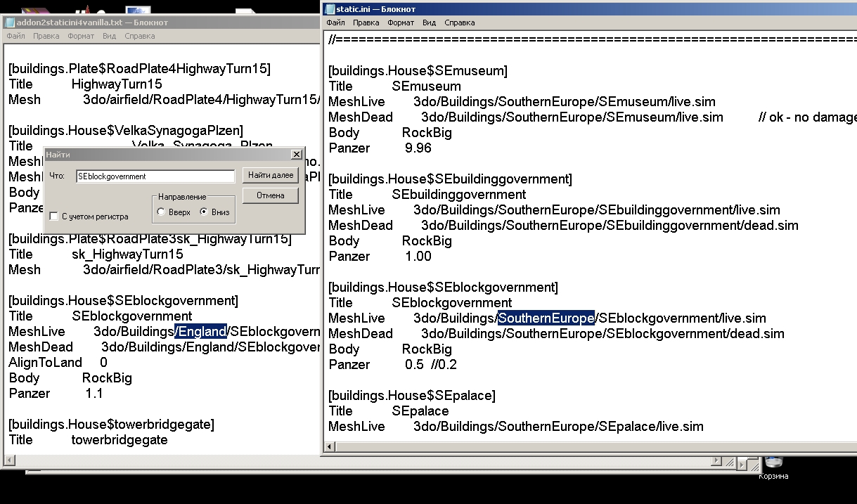
Task: Click the Notepad icon in addon2staticini4vanilla.txt title bar
Action: (x=10, y=22)
